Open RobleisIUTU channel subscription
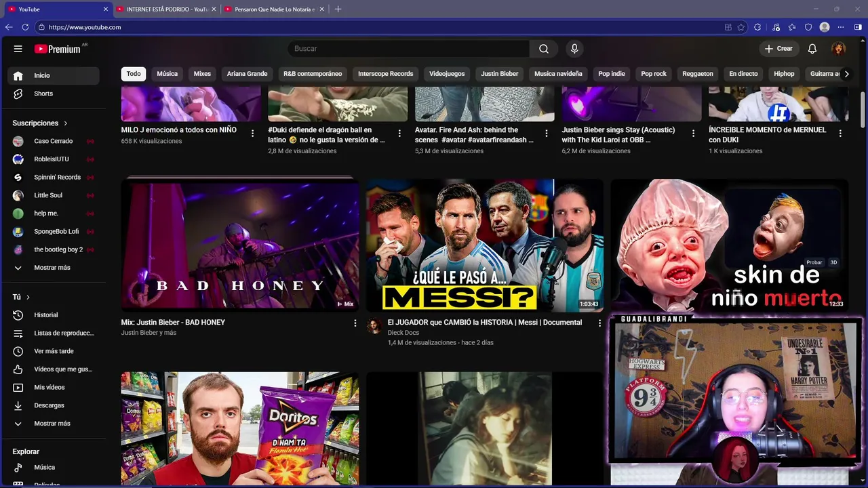 pos(54,159)
